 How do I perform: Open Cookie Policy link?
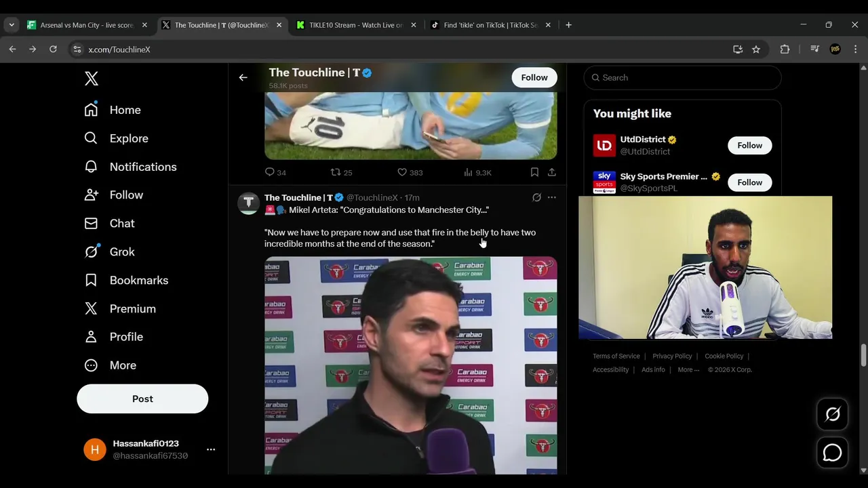pyautogui.click(x=724, y=357)
